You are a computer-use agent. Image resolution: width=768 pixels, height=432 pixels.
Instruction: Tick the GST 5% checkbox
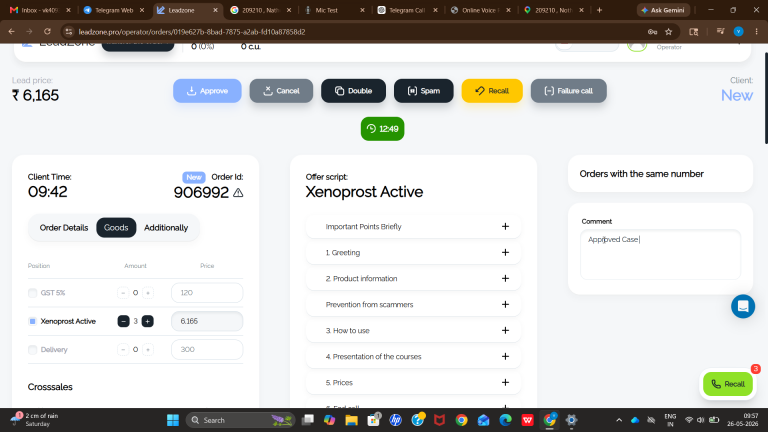(32, 293)
